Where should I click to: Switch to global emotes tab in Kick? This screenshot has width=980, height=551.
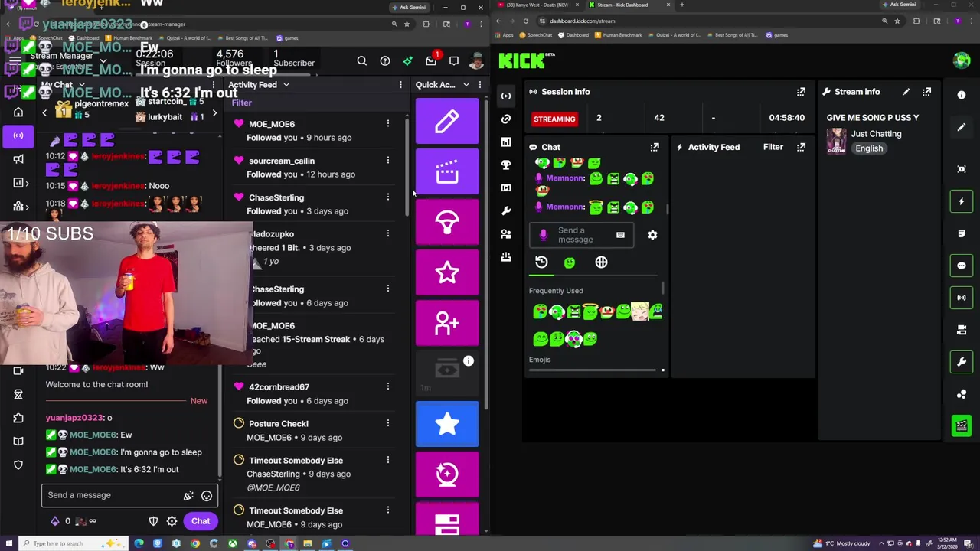601,262
